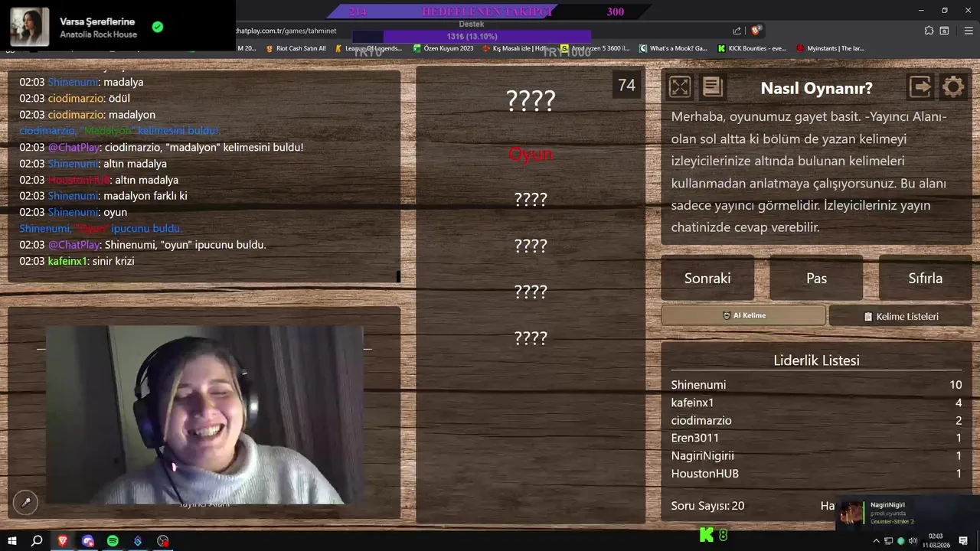Click the green checkmark on Spotify overlay
Viewport: 980px width, 551px height.
pyautogui.click(x=158, y=27)
